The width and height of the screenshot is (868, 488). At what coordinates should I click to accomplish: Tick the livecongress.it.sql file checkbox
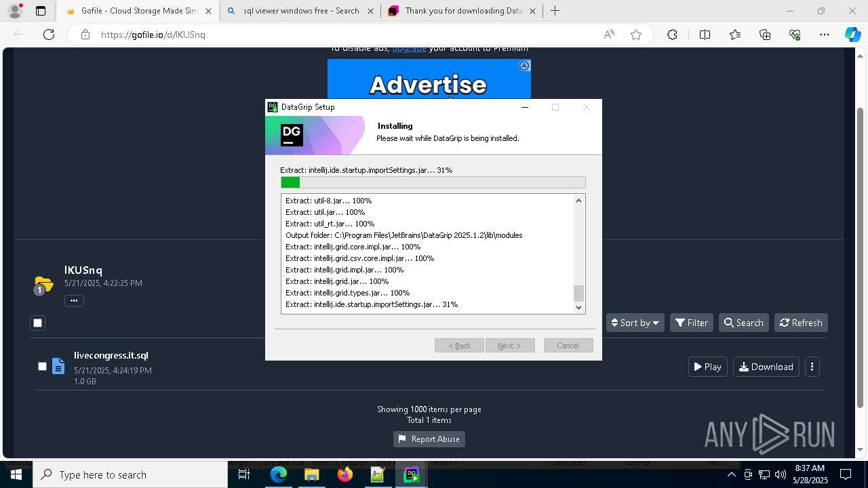42,366
